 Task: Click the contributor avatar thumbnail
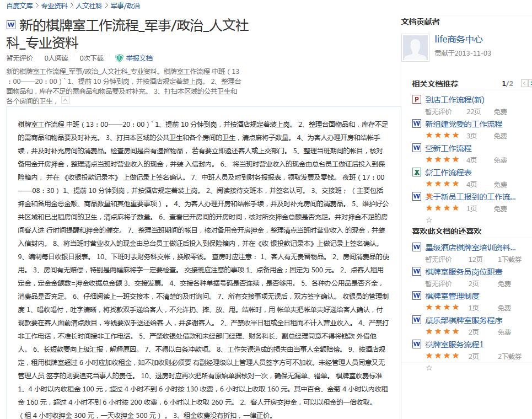(415, 47)
